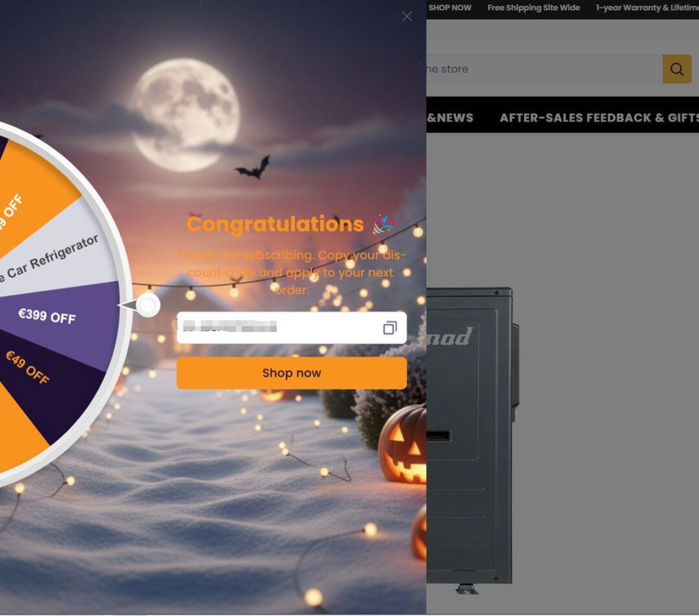Click the product image behind the popup
Image resolution: width=699 pixels, height=616 pixels.
[472, 439]
